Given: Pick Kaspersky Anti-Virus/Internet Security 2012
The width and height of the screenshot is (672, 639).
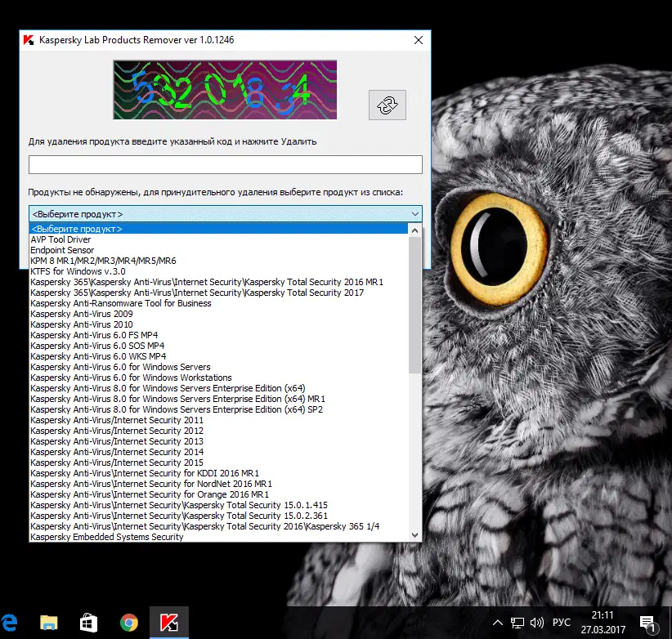Looking at the screenshot, I should tap(218, 431).
